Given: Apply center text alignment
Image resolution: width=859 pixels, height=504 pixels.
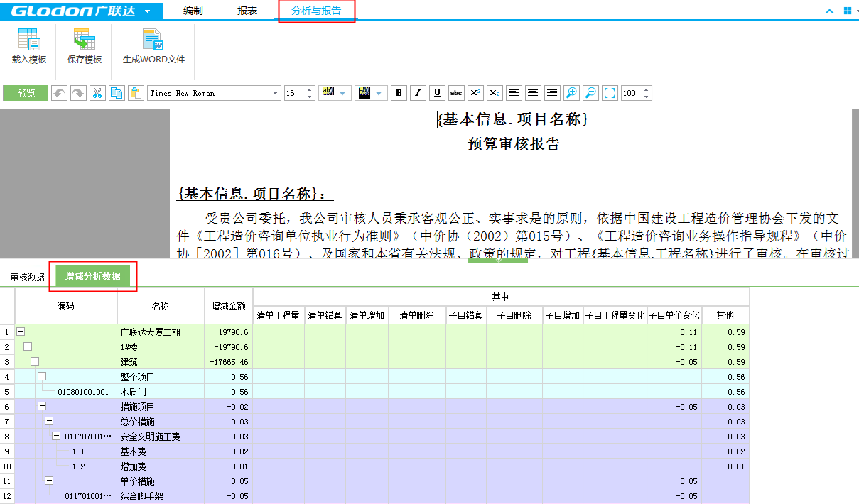Looking at the screenshot, I should pyautogui.click(x=532, y=93).
